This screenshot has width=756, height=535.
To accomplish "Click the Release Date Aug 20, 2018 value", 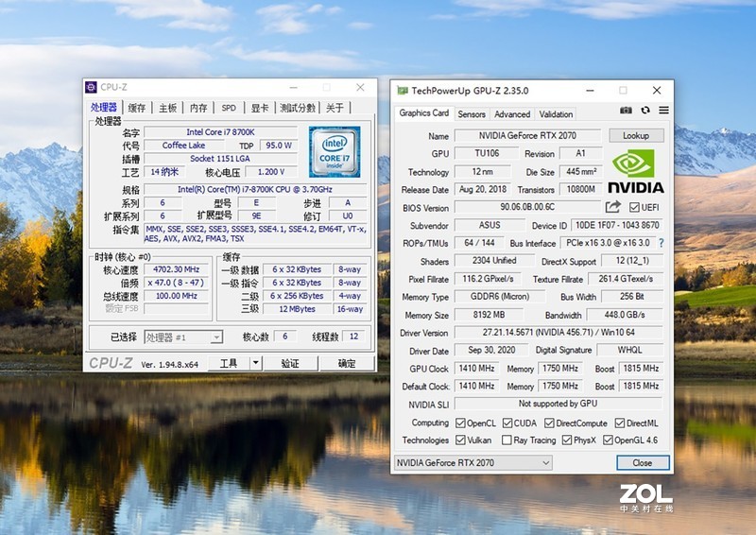I will (x=483, y=189).
